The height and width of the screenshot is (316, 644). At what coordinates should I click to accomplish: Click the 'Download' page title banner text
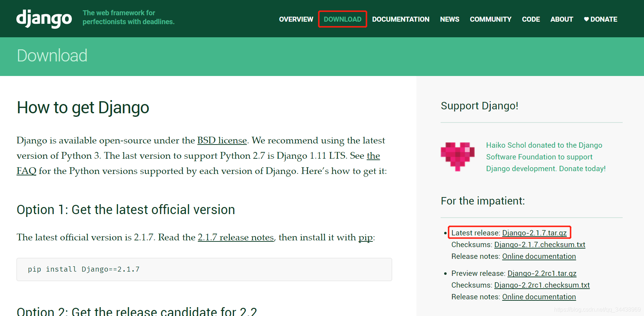point(52,56)
